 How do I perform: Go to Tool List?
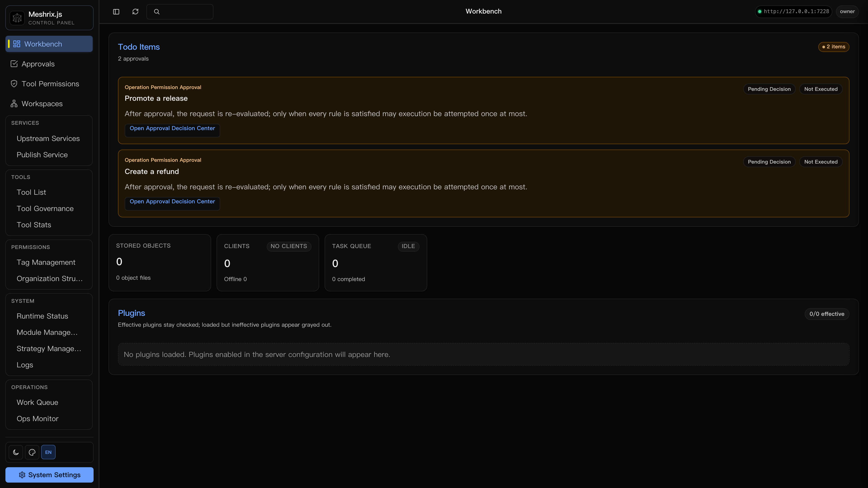coord(31,192)
